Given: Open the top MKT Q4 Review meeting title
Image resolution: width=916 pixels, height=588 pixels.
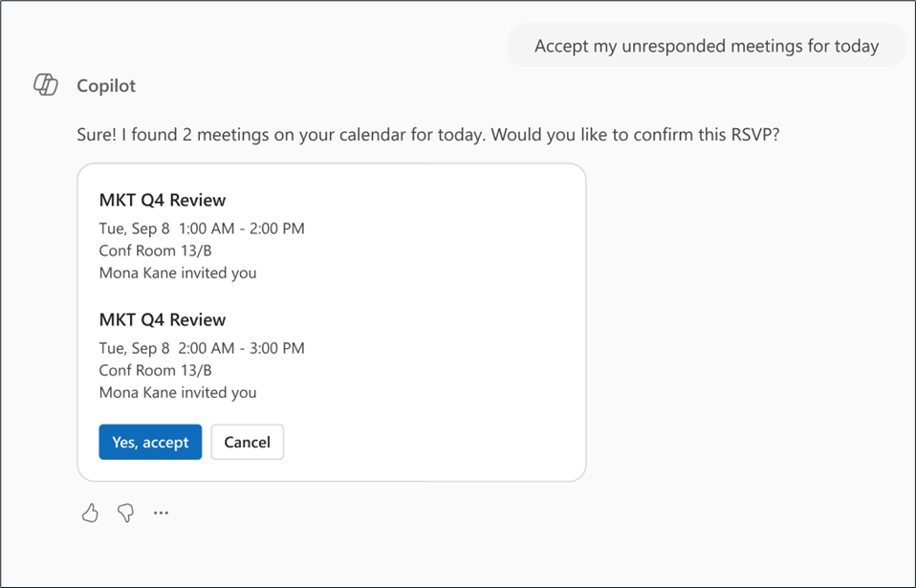Looking at the screenshot, I should [x=163, y=200].
